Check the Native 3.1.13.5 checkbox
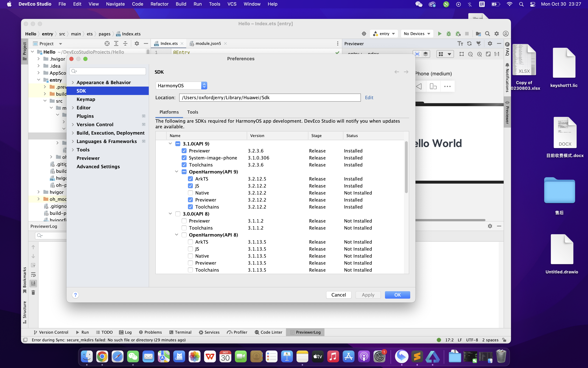 [x=191, y=256]
